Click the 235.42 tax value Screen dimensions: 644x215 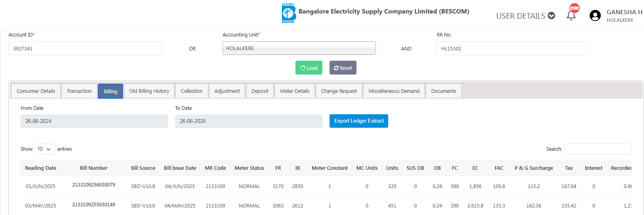point(569,206)
